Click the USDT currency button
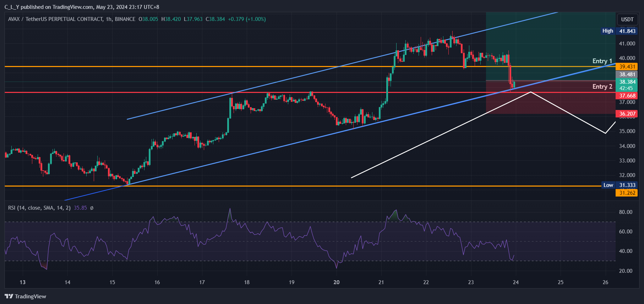The width and height of the screenshot is (644, 304). click(627, 20)
